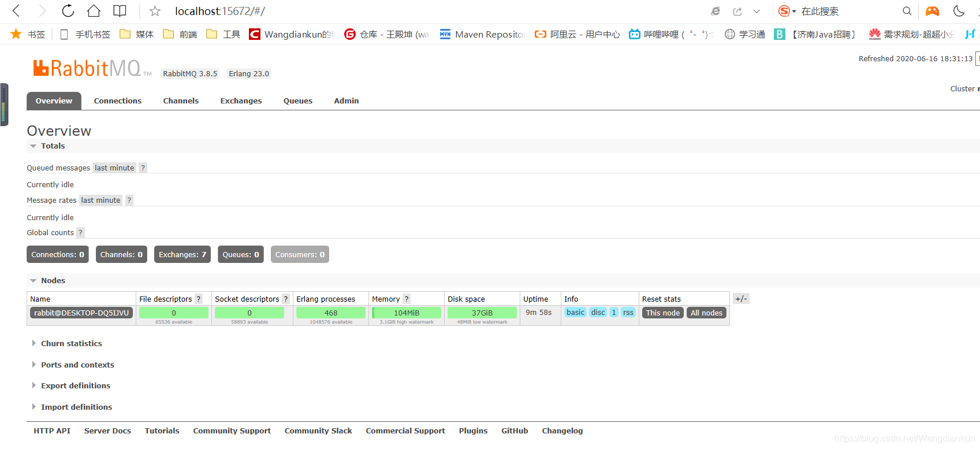Image resolution: width=980 pixels, height=449 pixels.
Task: Click the browser back arrow
Action: [x=16, y=11]
